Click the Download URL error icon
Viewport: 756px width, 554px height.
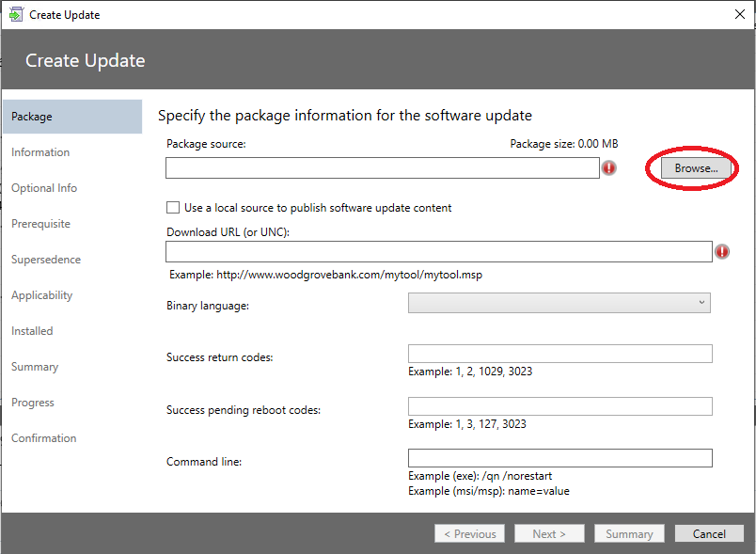coord(722,252)
